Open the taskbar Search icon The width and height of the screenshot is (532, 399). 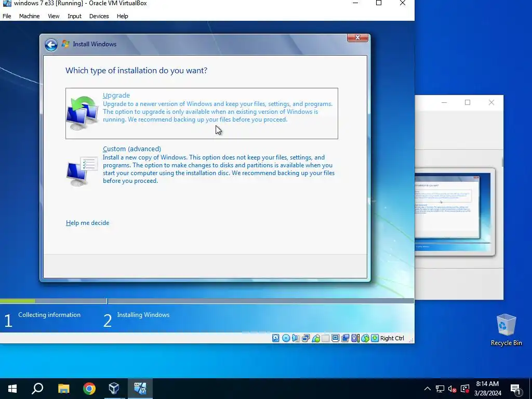tap(37, 389)
